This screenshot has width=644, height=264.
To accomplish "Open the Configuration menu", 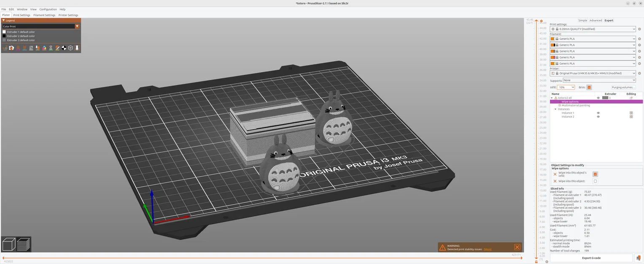I will pos(48,9).
